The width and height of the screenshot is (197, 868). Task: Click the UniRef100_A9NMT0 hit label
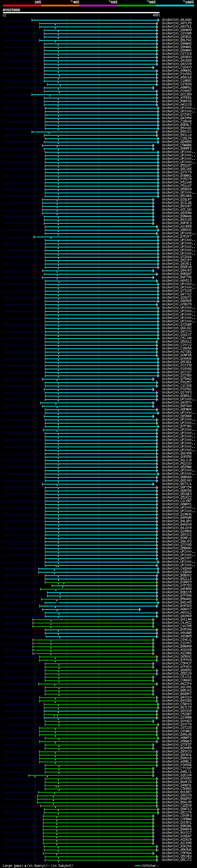[x=177, y=738]
